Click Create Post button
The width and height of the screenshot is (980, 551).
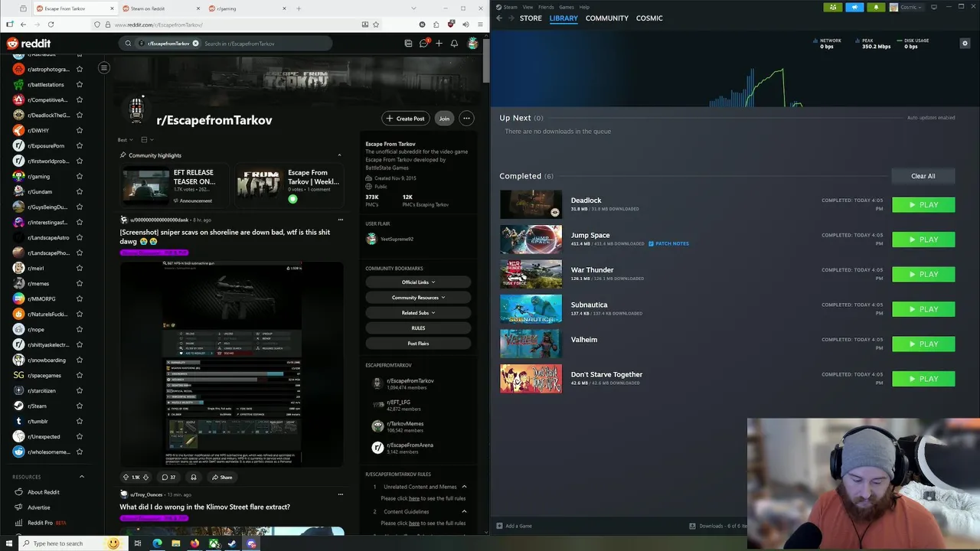pos(405,119)
